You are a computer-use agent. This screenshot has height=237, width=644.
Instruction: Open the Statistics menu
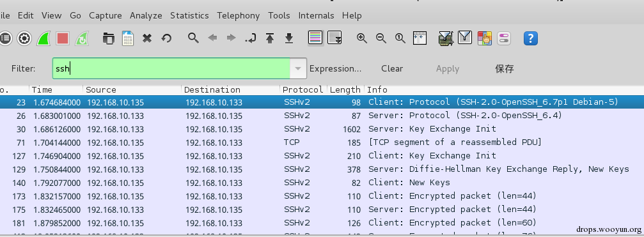click(189, 15)
